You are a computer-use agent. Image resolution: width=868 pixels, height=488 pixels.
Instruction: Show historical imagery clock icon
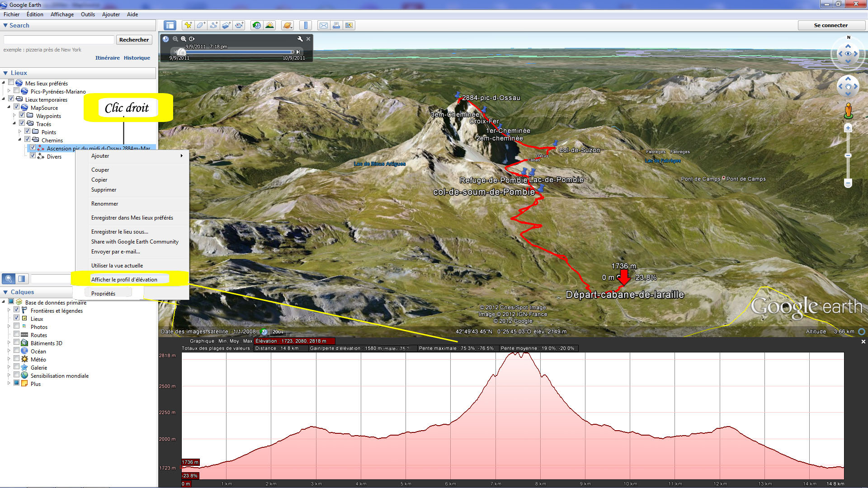click(x=256, y=25)
